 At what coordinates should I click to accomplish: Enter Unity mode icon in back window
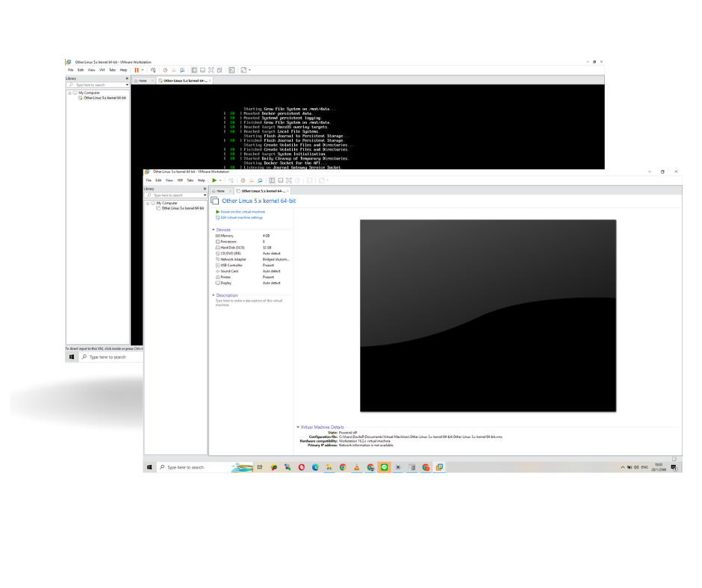tap(220, 70)
